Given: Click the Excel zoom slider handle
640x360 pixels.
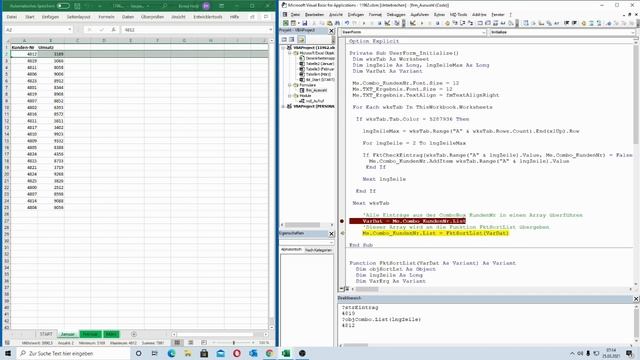Looking at the screenshot, I should tap(234, 343).
